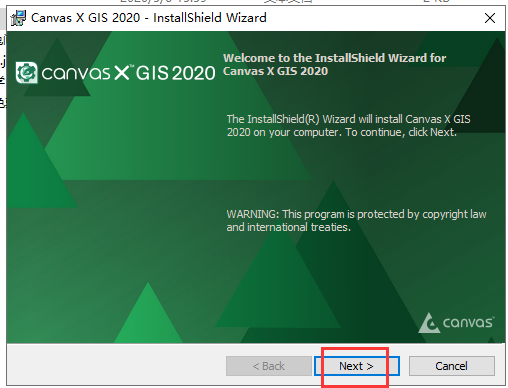Screen dimensions: 508x388
Task: Click the 'To continue, click Next' text
Action: (x=401, y=132)
